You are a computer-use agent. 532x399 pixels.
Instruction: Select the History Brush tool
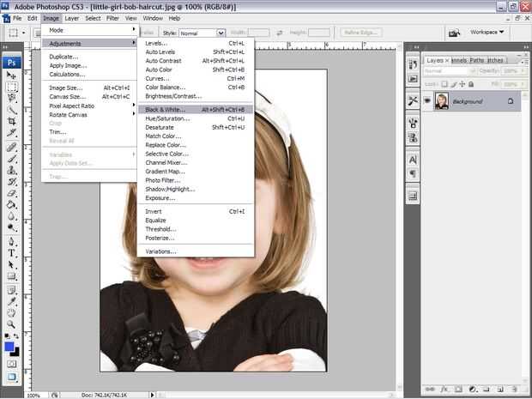pos(11,182)
